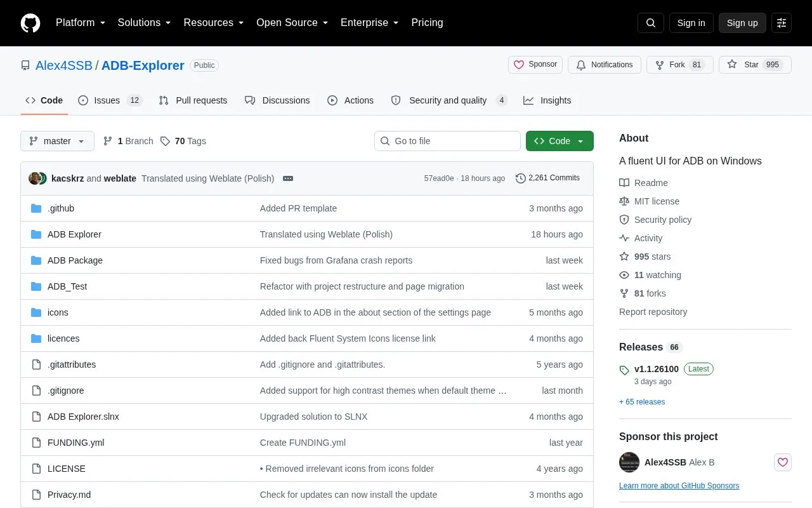Click the kacskrz commit author avatar
Image resolution: width=812 pixels, height=508 pixels.
click(x=35, y=178)
